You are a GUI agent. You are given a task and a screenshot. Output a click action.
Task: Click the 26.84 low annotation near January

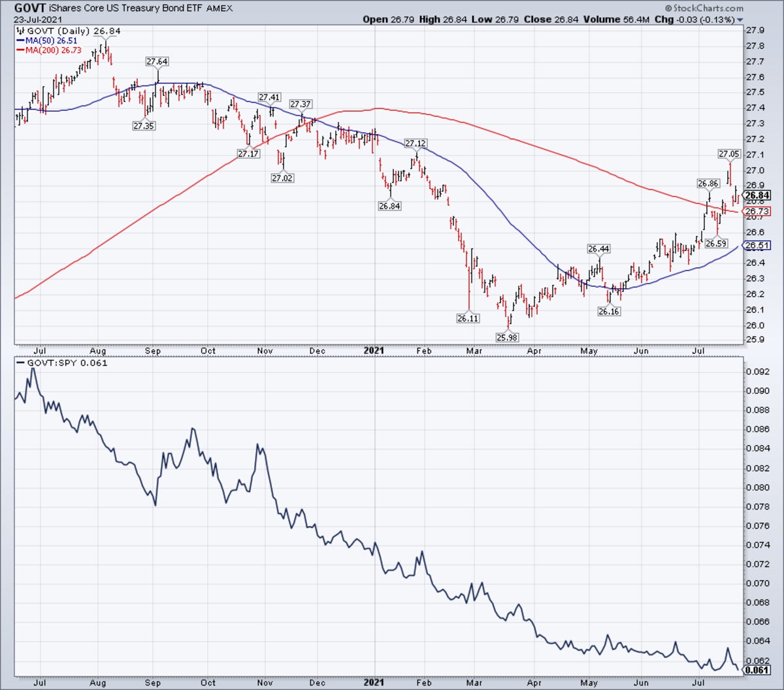(389, 206)
